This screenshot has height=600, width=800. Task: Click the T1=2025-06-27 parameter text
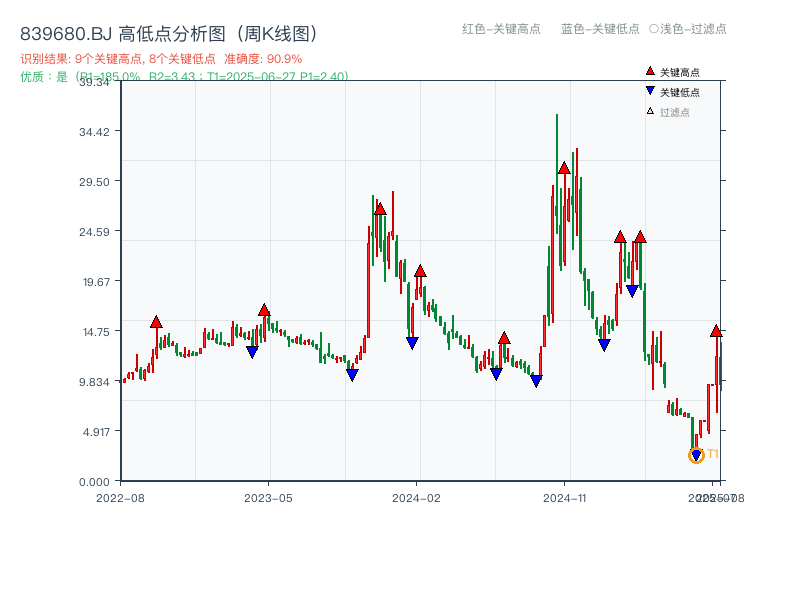(x=250, y=74)
